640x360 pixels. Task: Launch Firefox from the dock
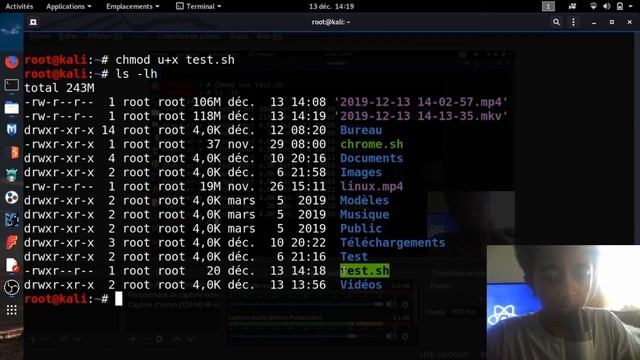click(x=11, y=62)
